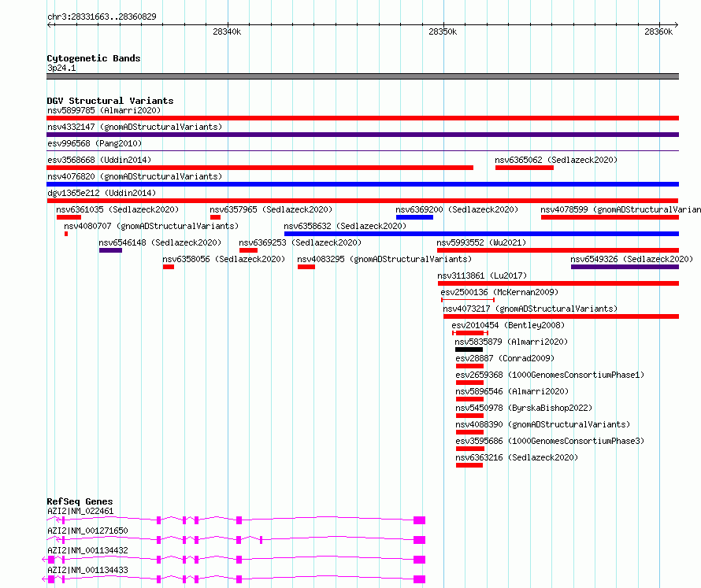This screenshot has width=701, height=588.
Task: Click the purple bar under nsv6546148
Action: 110,250
